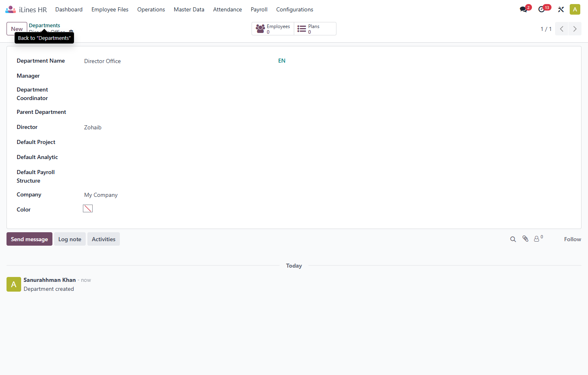
Task: Attach files with the paperclip icon
Action: [525, 239]
